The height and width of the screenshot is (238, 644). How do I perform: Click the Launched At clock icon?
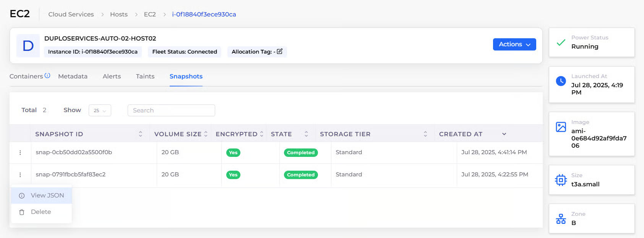tap(561, 81)
